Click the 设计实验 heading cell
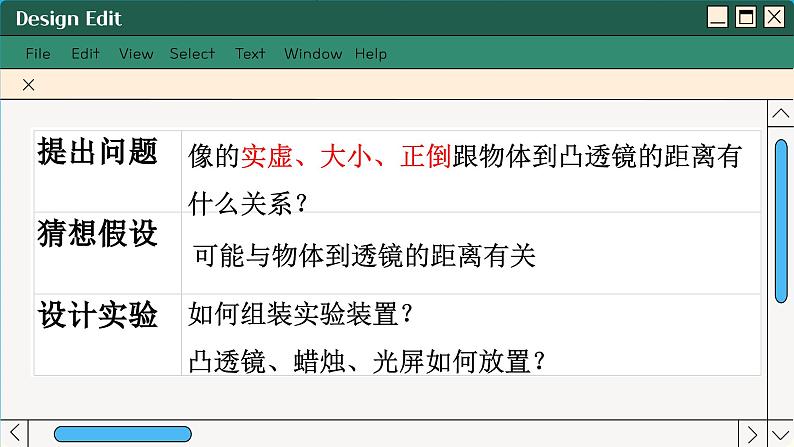 [98, 316]
